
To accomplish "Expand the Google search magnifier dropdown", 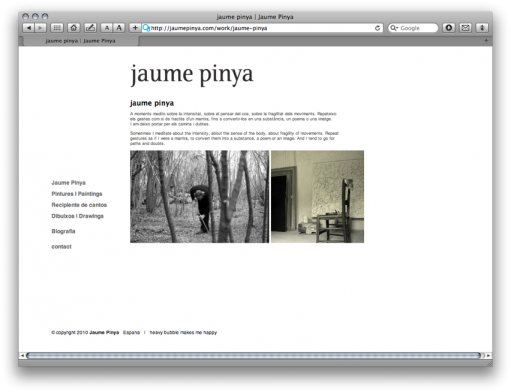I will pyautogui.click(x=394, y=28).
